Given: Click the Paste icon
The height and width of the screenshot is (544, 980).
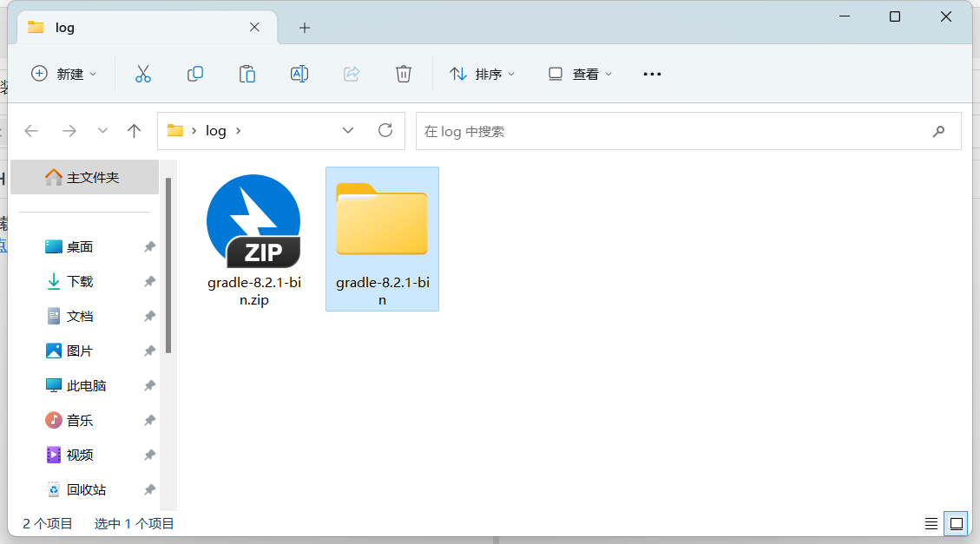Looking at the screenshot, I should [247, 74].
